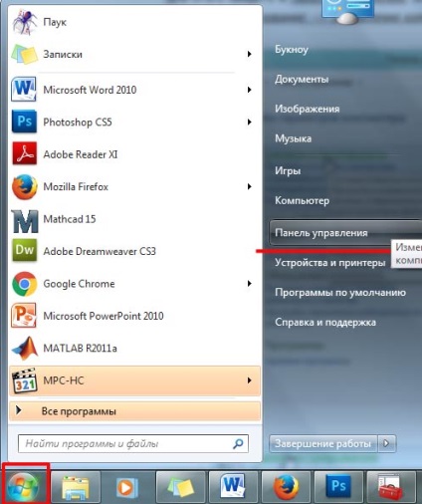Click the Windows Start orb button
The height and width of the screenshot is (504, 422).
coord(24,486)
